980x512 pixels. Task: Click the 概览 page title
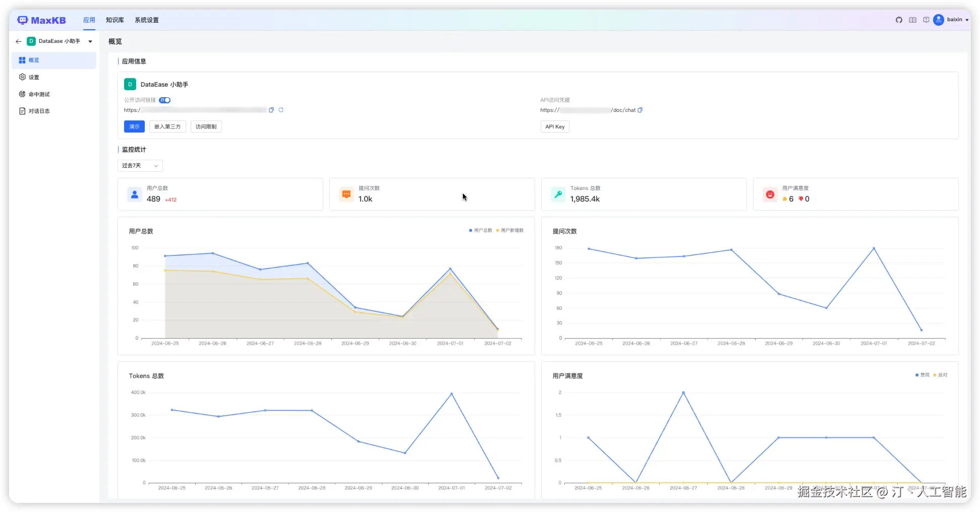click(115, 41)
